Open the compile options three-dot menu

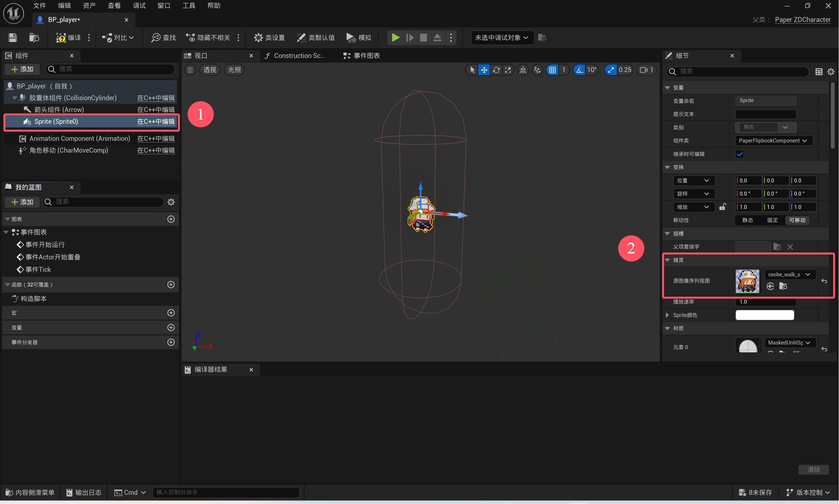pos(89,38)
